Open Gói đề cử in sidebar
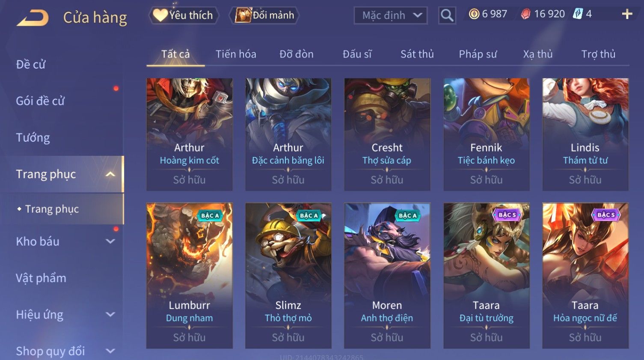Image resolution: width=644 pixels, height=360 pixels. pos(40,101)
